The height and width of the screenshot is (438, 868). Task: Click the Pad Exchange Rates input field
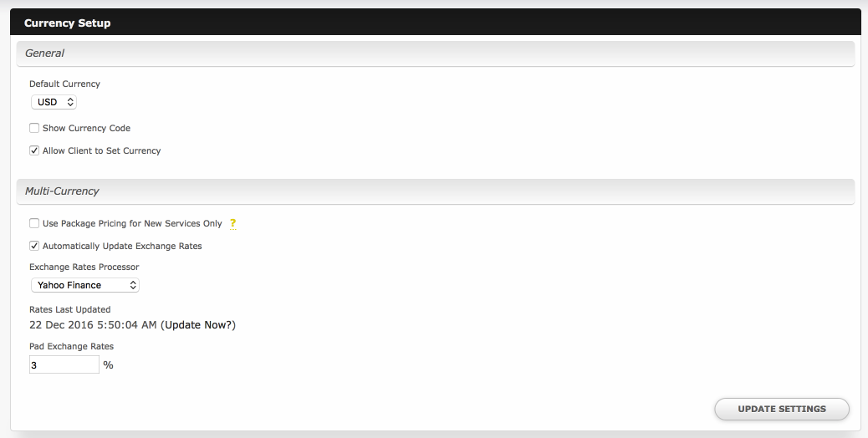(64, 364)
